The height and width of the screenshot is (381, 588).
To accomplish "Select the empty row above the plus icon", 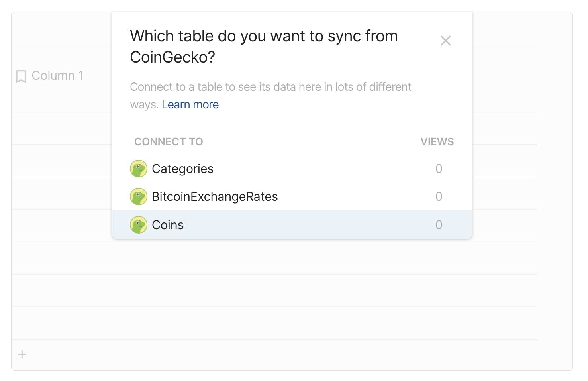I will point(274,323).
